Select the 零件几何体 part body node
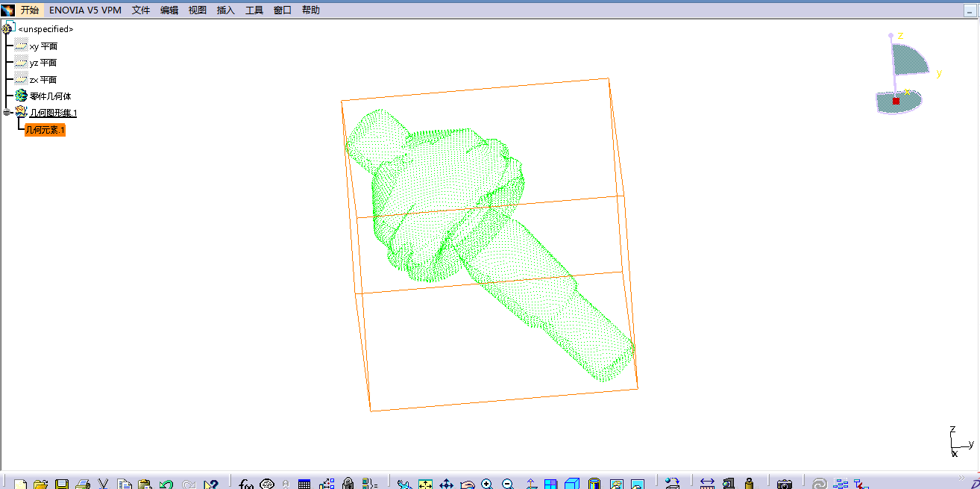The image size is (980, 489). click(51, 96)
